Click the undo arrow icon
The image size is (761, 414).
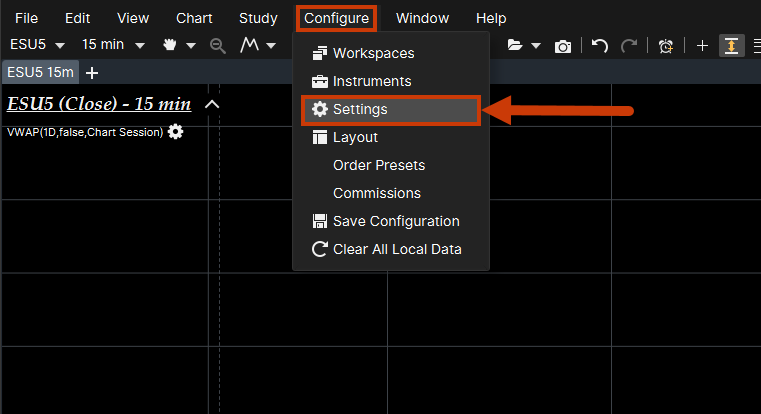click(600, 46)
